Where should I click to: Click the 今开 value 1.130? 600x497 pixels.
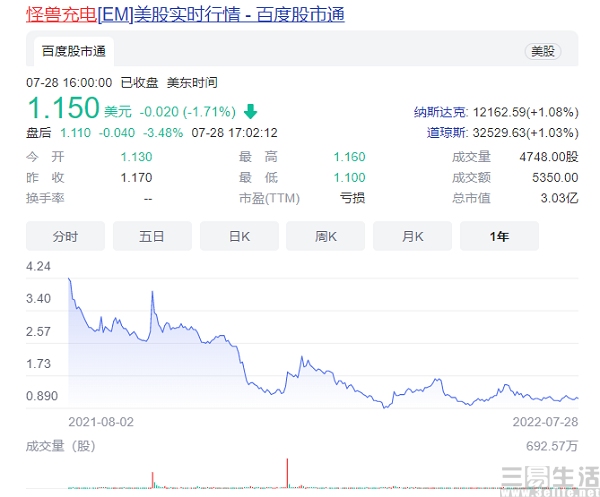coord(136,156)
